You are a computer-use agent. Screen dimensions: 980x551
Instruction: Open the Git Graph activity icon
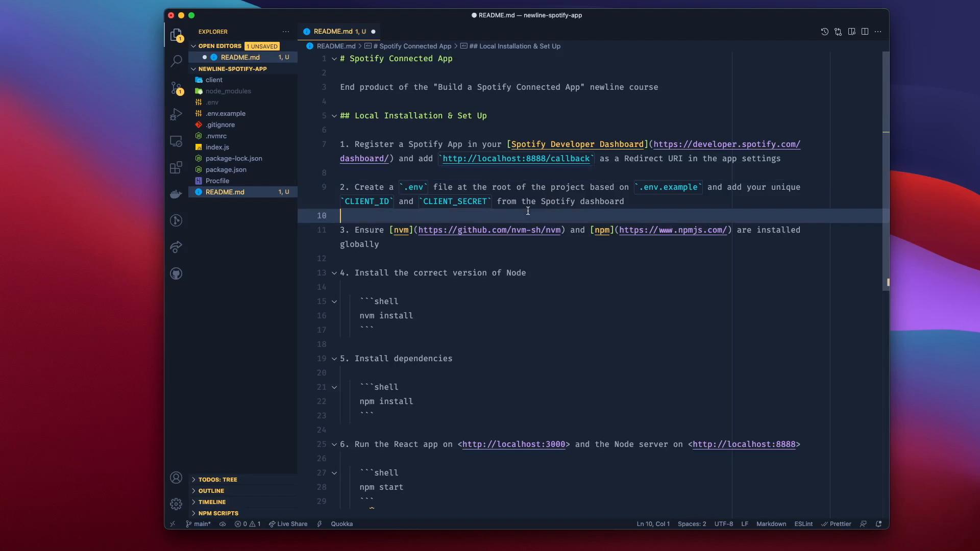(x=176, y=220)
